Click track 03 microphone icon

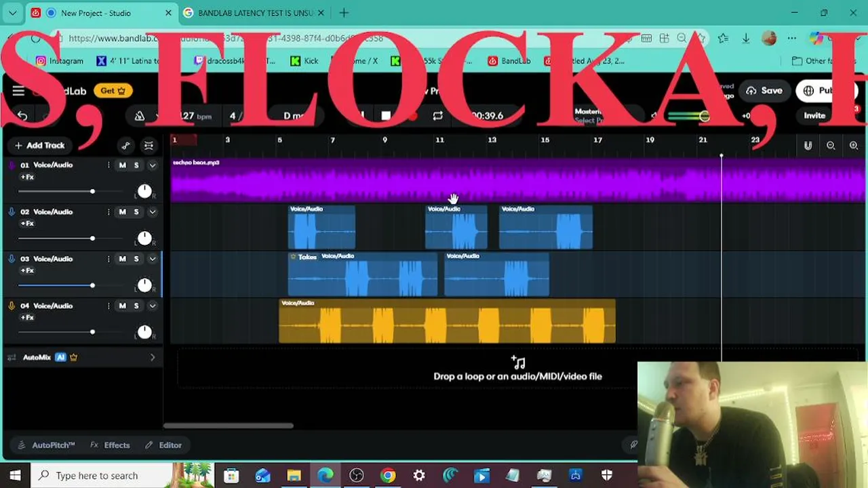[x=12, y=259]
